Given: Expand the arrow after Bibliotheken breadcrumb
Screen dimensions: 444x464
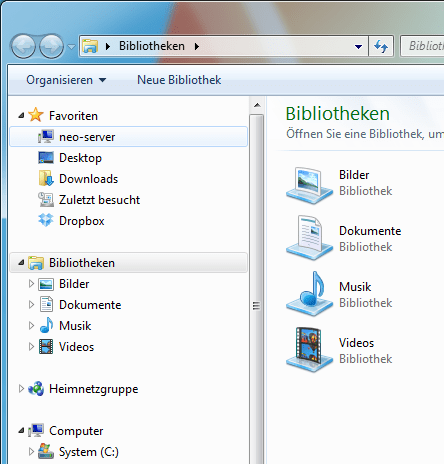Looking at the screenshot, I should [x=197, y=46].
